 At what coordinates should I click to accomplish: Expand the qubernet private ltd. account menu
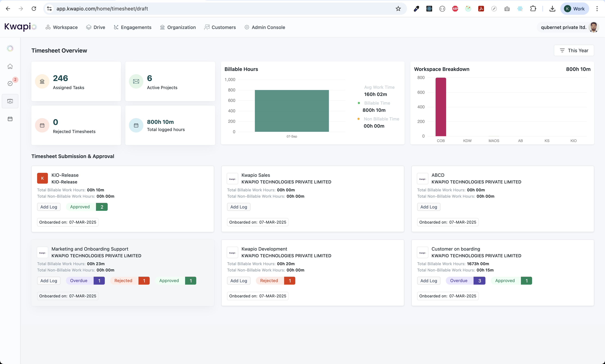coord(564,27)
